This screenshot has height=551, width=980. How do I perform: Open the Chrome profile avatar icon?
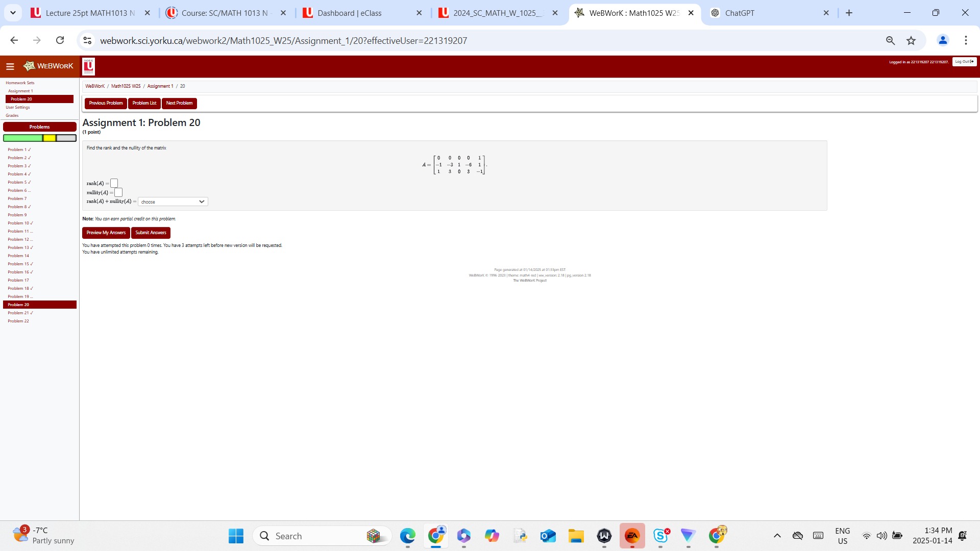coord(943,40)
